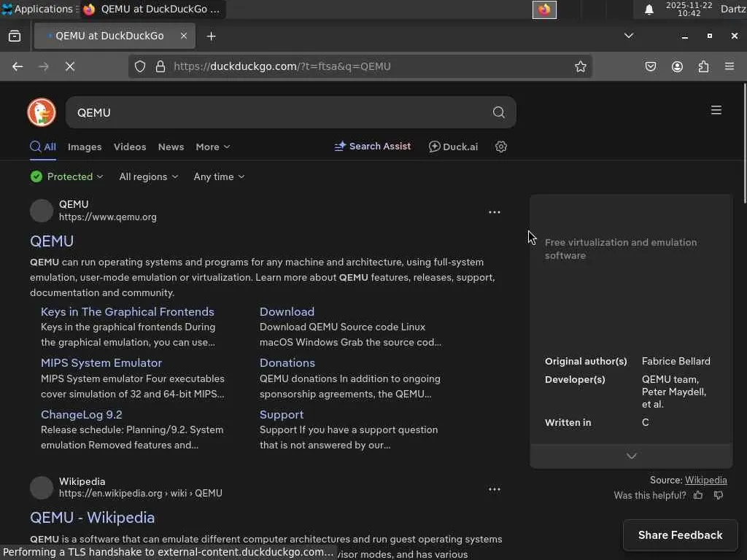Open QEMU - Wikipedia result link
This screenshot has width=747, height=560.
click(93, 518)
